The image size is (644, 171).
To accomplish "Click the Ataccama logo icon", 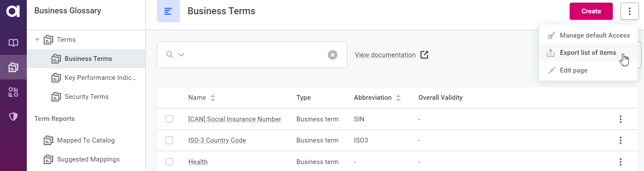I will tap(13, 11).
